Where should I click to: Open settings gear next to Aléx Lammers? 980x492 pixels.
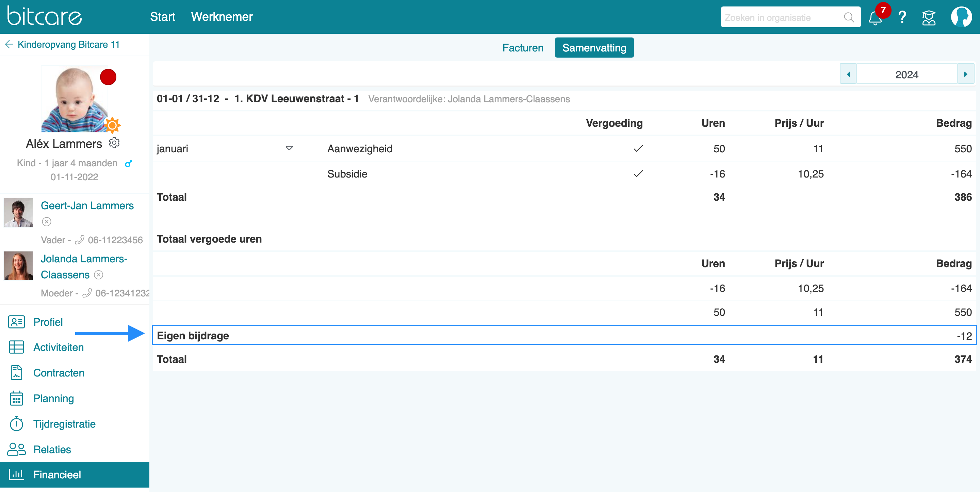(114, 143)
